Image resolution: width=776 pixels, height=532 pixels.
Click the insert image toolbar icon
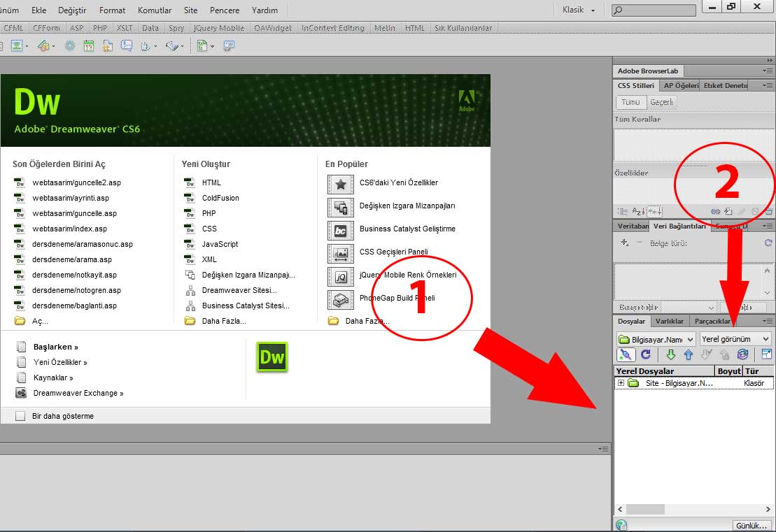point(17,46)
